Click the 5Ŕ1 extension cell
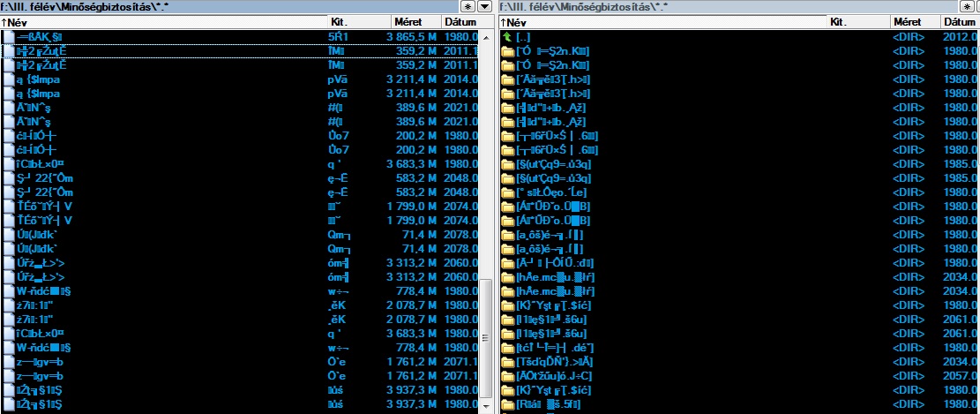Viewport: 980px width, 414px height. (338, 37)
